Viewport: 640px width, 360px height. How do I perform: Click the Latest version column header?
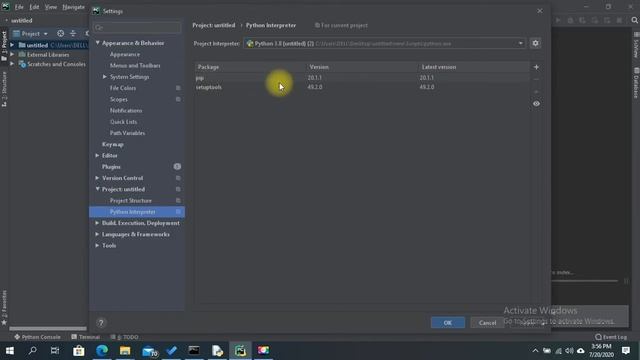point(439,67)
